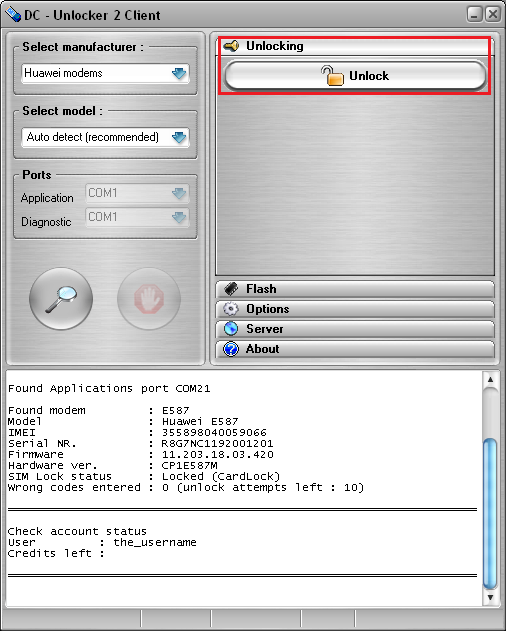This screenshot has height=631, width=507.
Task: Click the DC-Unlocker title bar app icon
Action: coord(13,15)
